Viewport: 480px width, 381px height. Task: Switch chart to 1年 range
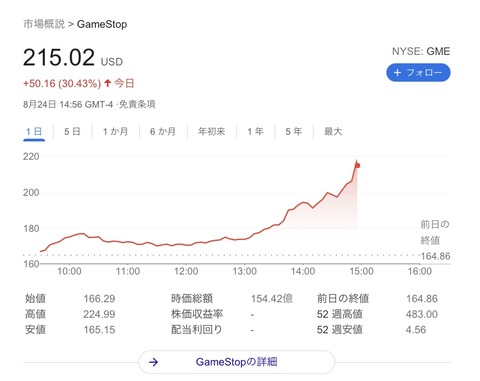pyautogui.click(x=255, y=131)
